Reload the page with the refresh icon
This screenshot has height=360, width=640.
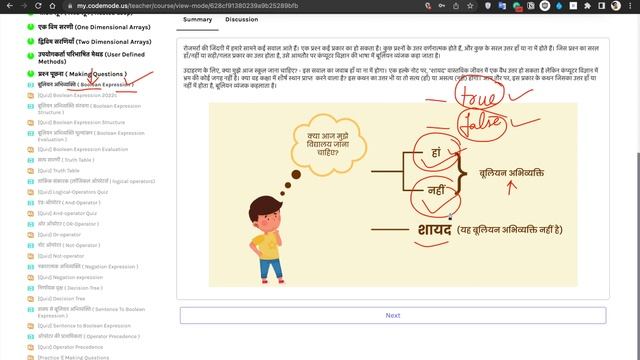pyautogui.click(x=38, y=6)
